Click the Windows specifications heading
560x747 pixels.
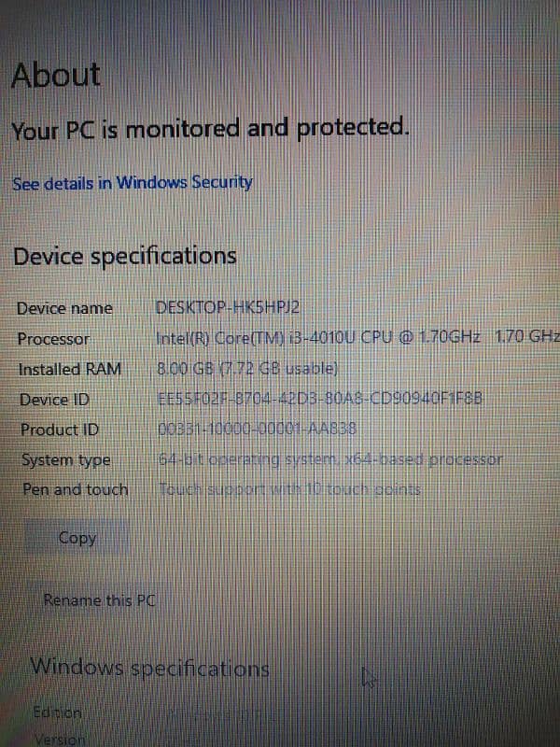tap(150, 669)
